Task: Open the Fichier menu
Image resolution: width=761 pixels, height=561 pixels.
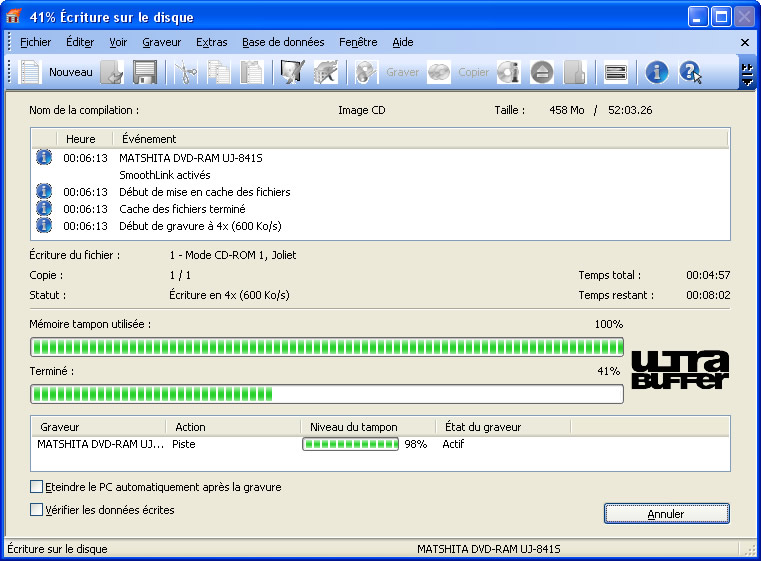Action: coord(35,42)
